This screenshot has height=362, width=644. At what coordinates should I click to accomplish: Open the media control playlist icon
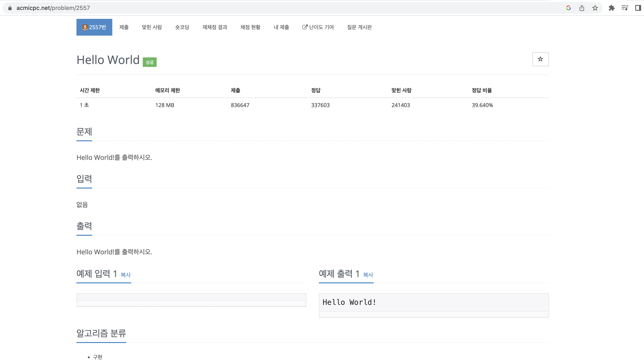(x=625, y=8)
